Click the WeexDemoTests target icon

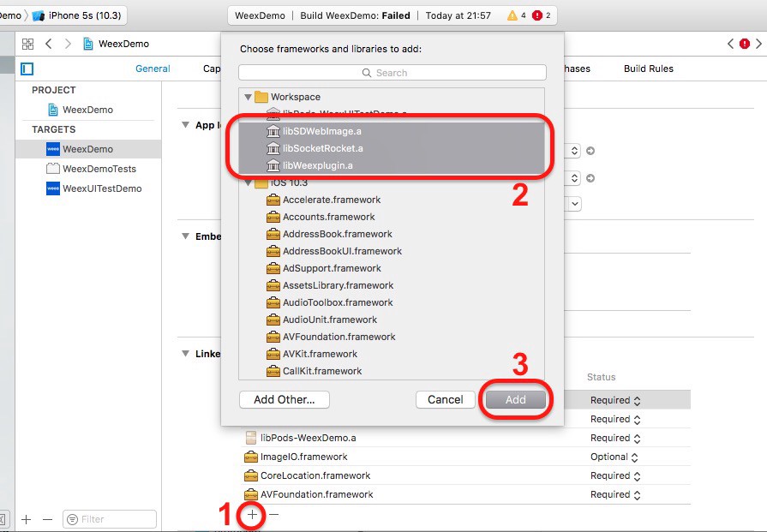tap(53, 169)
